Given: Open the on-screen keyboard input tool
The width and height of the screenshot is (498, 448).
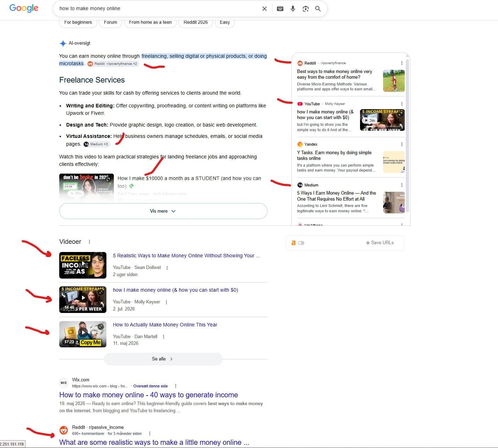Looking at the screenshot, I should point(280,9).
